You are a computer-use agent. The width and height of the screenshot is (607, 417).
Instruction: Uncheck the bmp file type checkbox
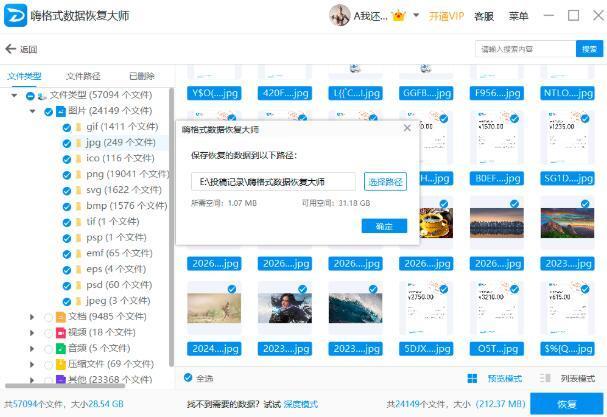[x=67, y=207]
